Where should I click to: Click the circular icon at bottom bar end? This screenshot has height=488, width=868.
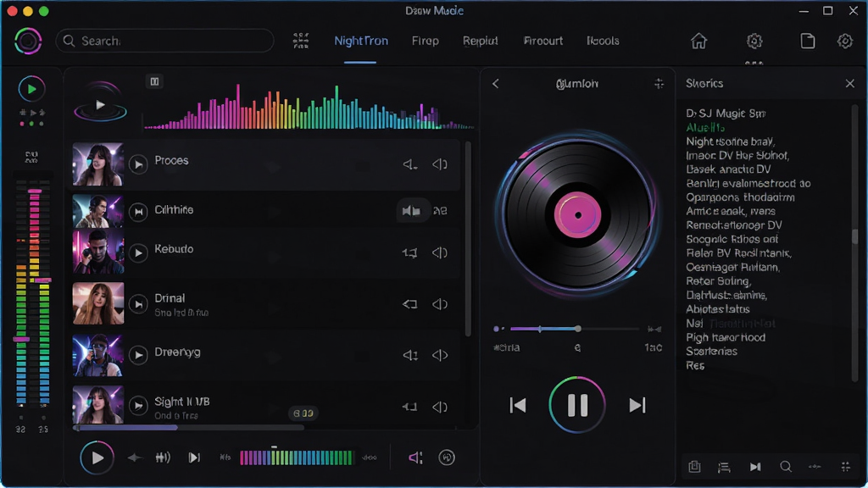447,457
